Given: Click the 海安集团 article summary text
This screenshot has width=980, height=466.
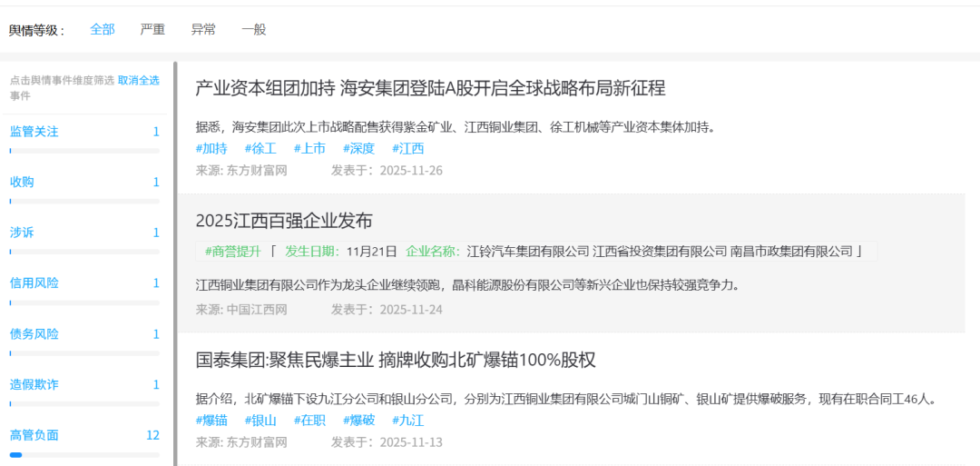Looking at the screenshot, I should pos(455,128).
